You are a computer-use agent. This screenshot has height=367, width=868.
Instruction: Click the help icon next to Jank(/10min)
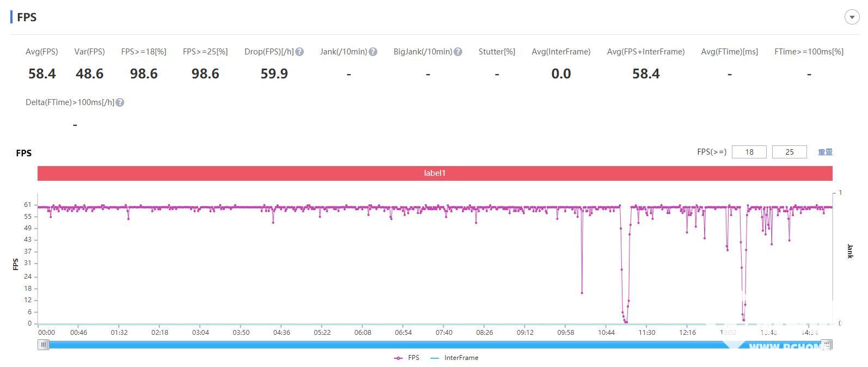point(373,52)
